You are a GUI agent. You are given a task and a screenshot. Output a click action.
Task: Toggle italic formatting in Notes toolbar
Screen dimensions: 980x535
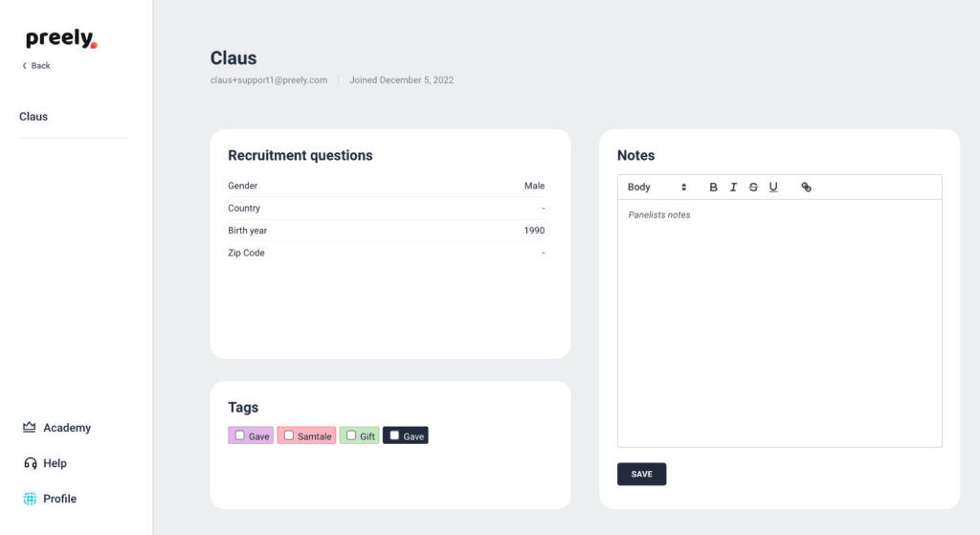pyautogui.click(x=733, y=188)
